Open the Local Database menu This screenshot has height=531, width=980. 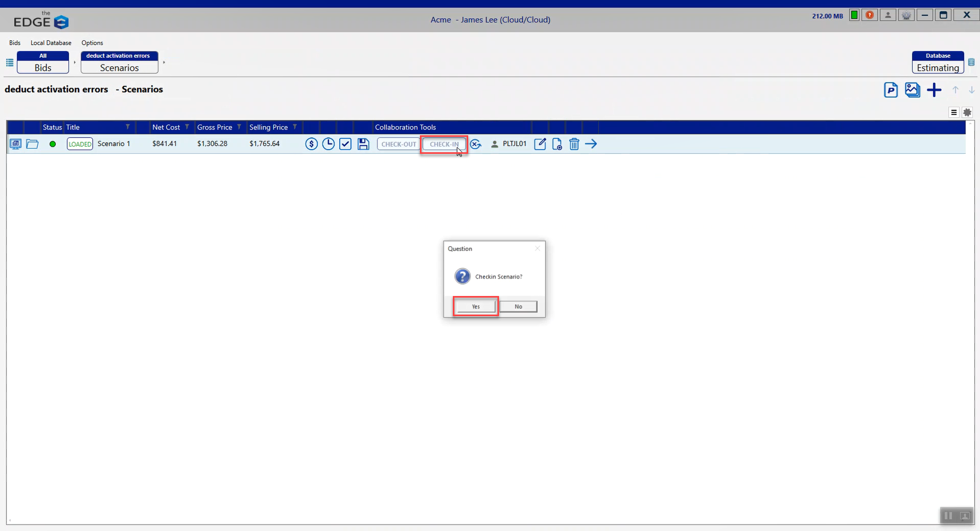(51, 43)
